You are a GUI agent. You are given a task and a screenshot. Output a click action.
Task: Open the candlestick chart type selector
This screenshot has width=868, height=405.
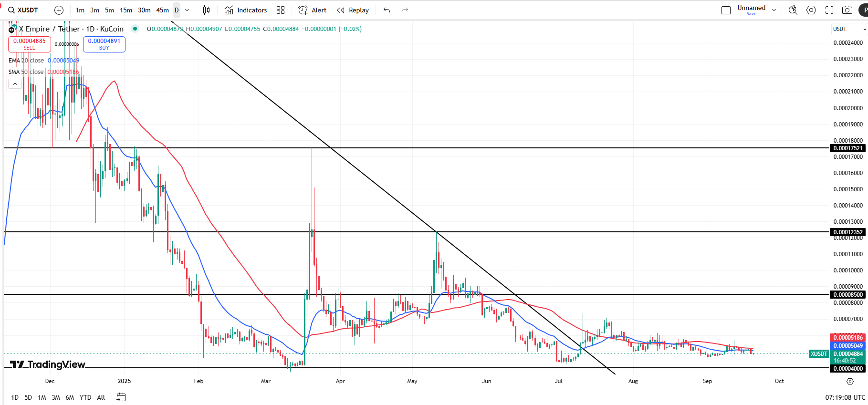(x=206, y=10)
